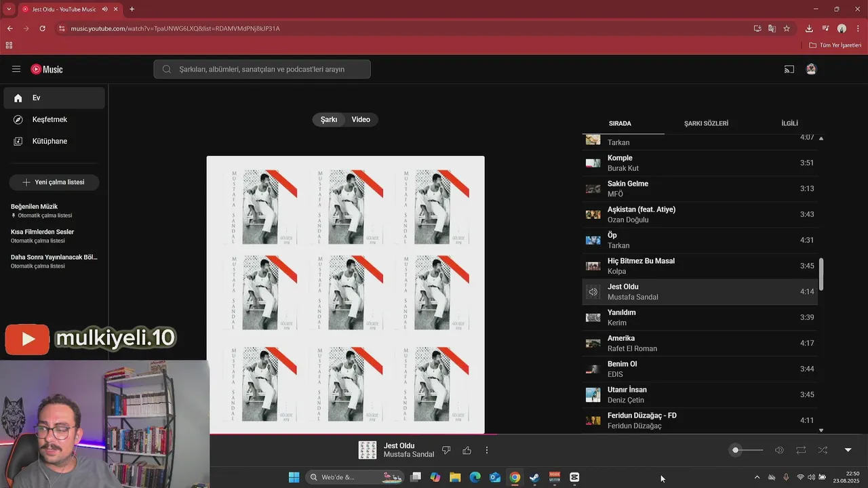Click the red song progress bar
Viewport: 868px width, 488px height.
pyautogui.click(x=353, y=434)
